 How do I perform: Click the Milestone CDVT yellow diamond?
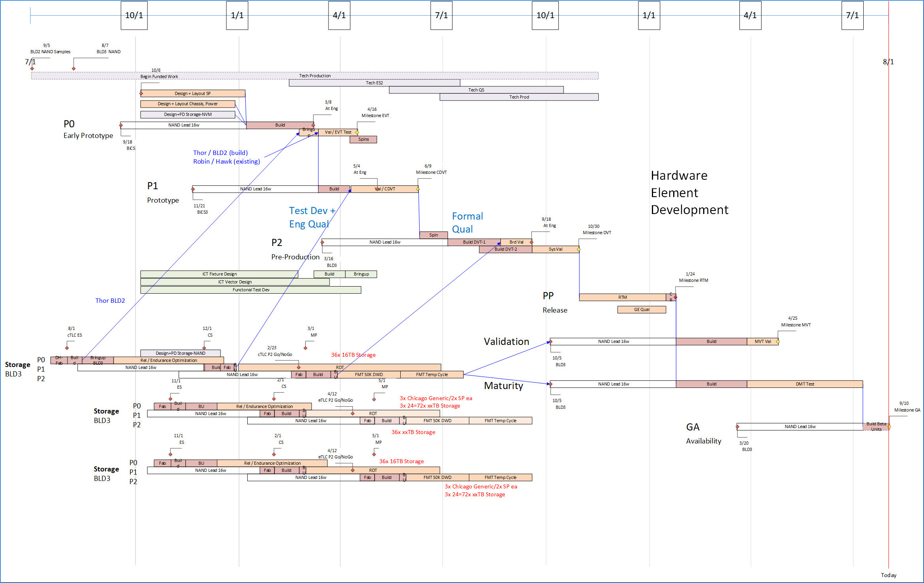tap(418, 189)
